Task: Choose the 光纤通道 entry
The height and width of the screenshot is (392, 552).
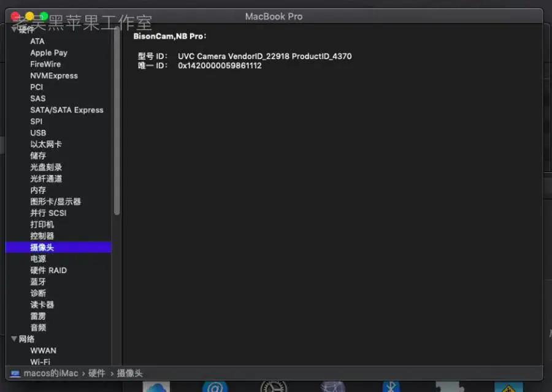Action: [x=46, y=179]
